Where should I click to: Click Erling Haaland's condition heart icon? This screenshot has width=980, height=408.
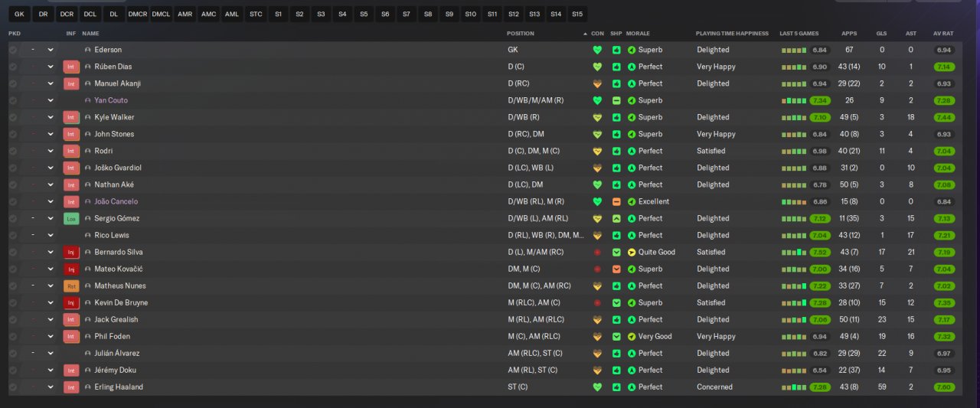pyautogui.click(x=597, y=387)
